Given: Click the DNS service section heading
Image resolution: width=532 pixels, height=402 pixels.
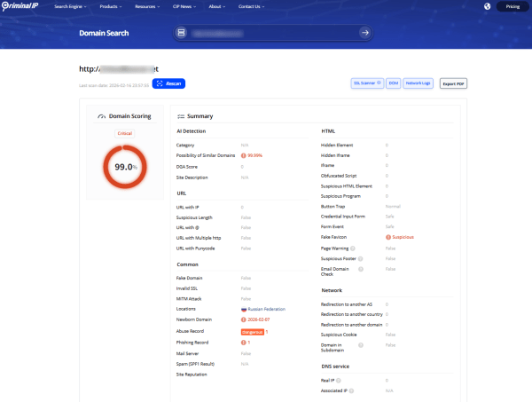Looking at the screenshot, I should pos(335,367).
